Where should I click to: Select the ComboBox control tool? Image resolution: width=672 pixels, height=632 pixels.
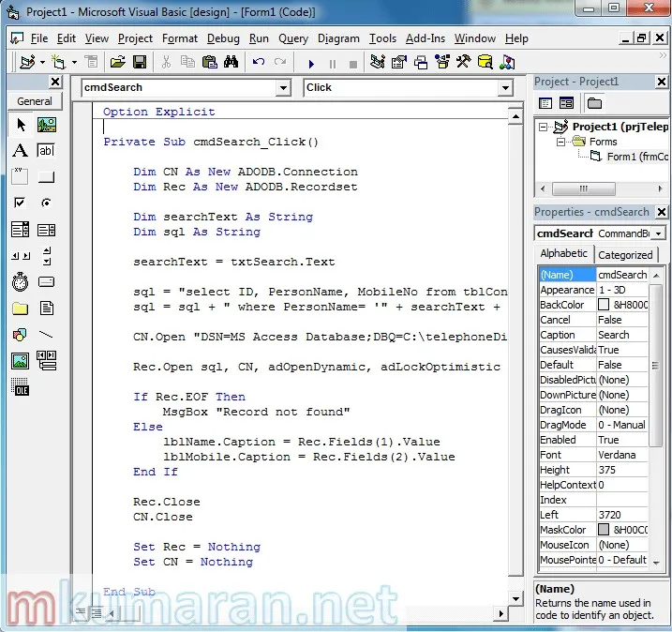click(20, 230)
